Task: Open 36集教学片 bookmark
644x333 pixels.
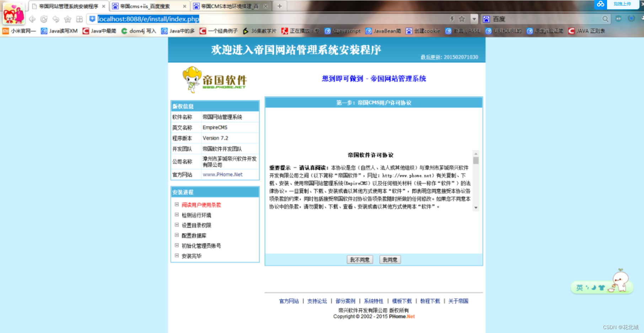Action: point(260,31)
